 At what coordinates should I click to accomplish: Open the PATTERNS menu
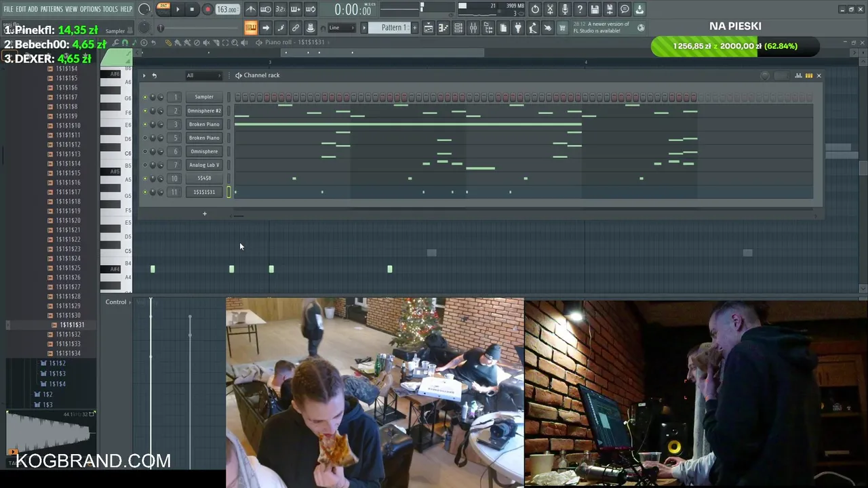click(52, 9)
